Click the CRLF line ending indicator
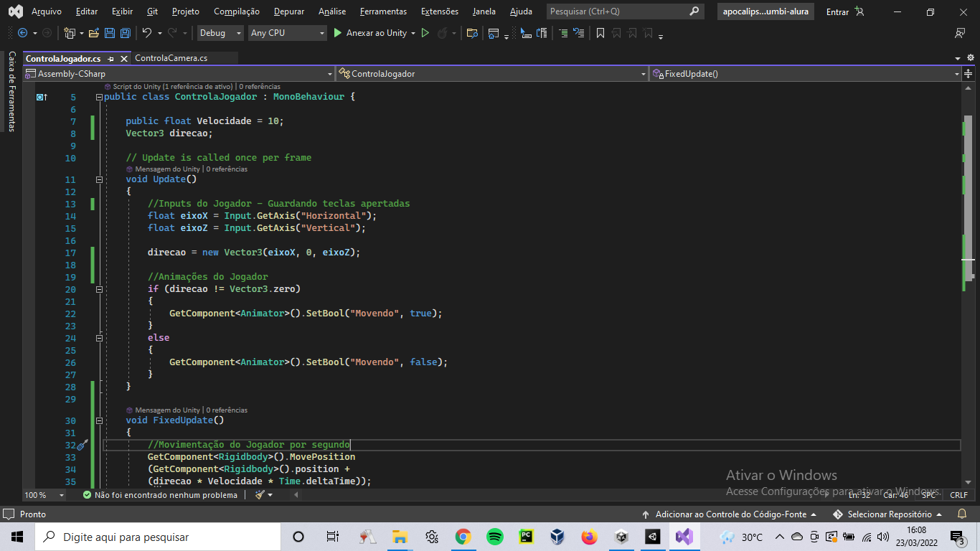 (958, 495)
